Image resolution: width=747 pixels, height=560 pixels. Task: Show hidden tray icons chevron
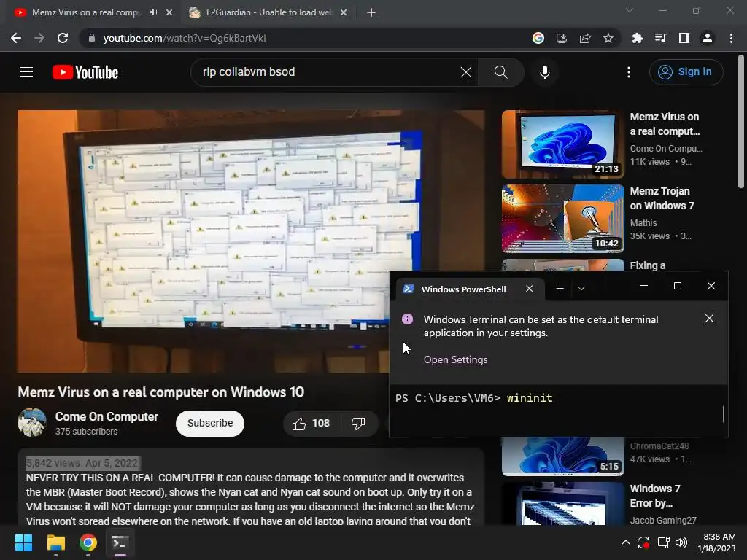pyautogui.click(x=625, y=542)
